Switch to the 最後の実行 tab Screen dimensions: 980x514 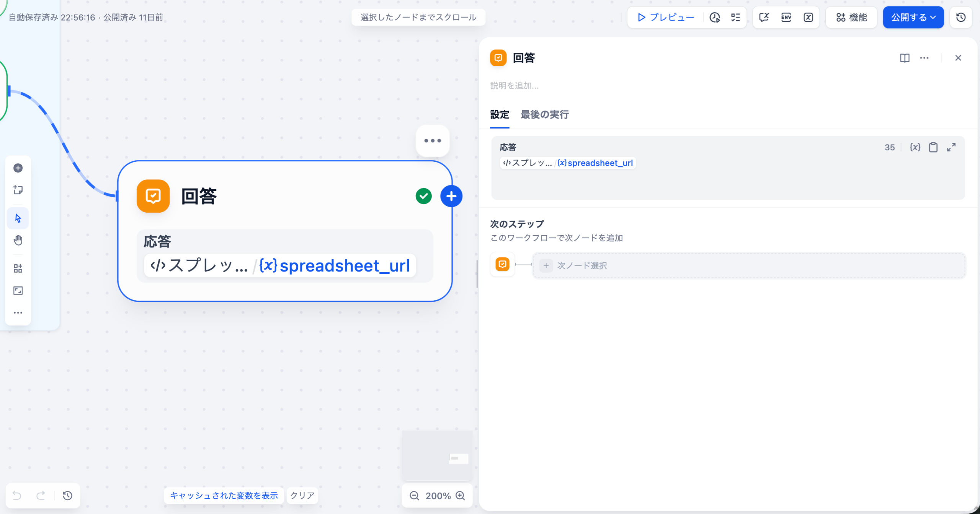coord(544,114)
